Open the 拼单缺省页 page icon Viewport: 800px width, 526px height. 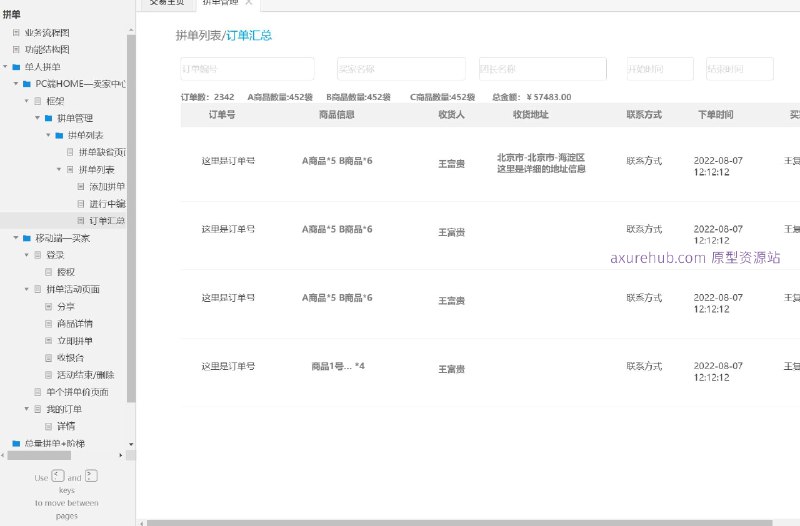click(x=70, y=152)
